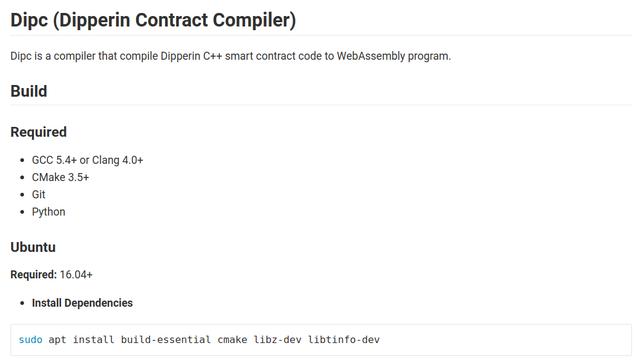Click the GCC 5.4+ or Clang 4.0+ item
This screenshot has width=640, height=364.
[x=87, y=160]
